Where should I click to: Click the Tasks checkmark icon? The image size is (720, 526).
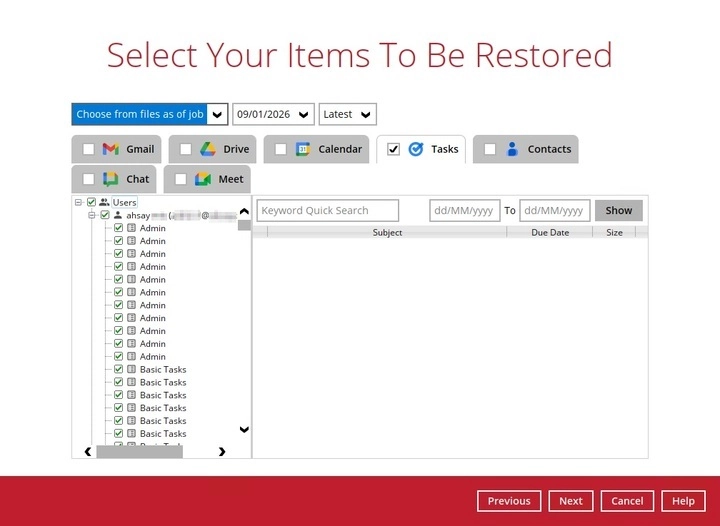click(416, 149)
